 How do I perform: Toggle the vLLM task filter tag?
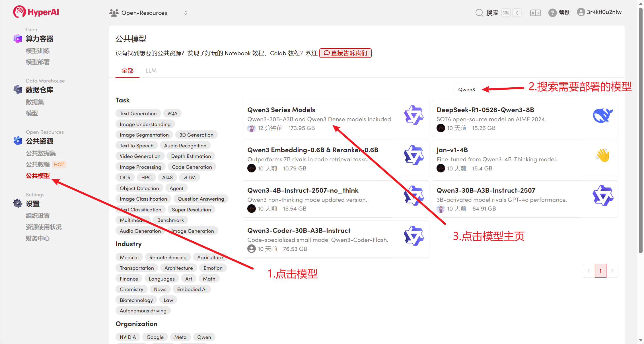tap(189, 178)
